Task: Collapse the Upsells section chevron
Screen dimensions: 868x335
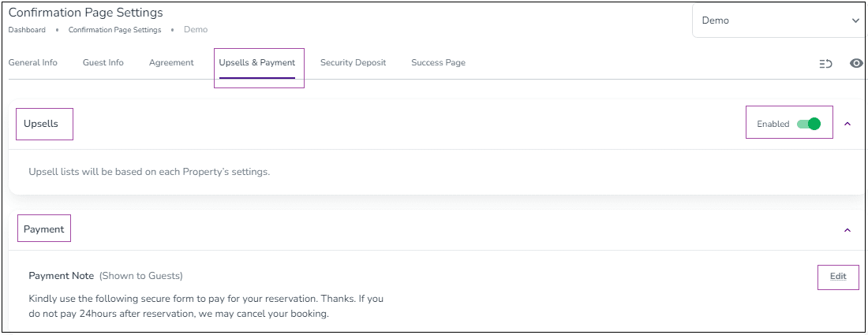Action: pos(847,124)
